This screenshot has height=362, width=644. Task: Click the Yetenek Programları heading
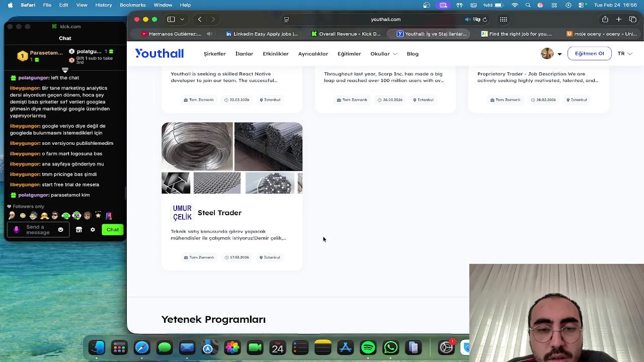pyautogui.click(x=213, y=319)
